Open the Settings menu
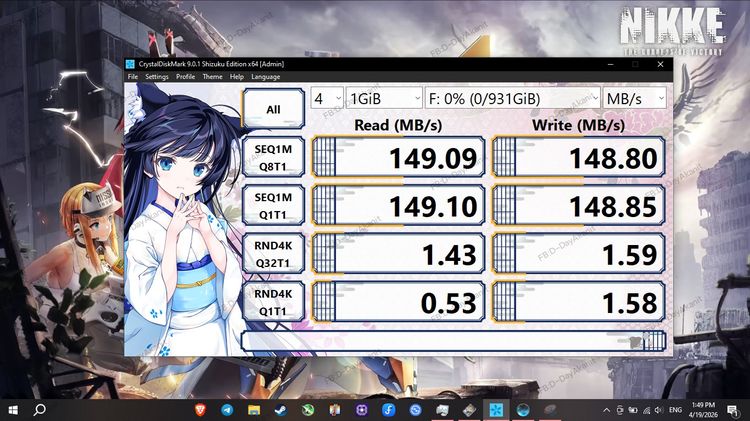 click(157, 77)
